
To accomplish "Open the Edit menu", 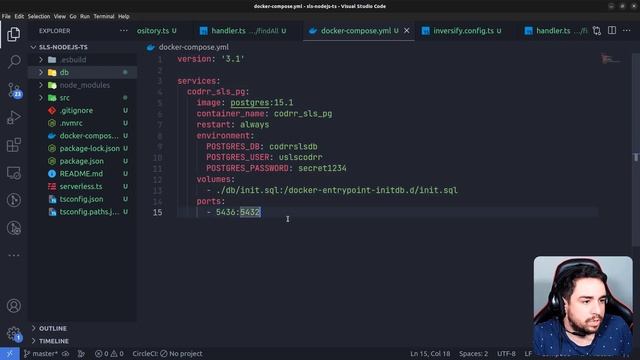I will (x=19, y=16).
